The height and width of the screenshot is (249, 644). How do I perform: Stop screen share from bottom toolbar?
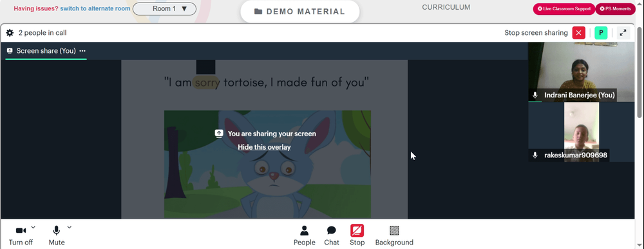point(357,236)
